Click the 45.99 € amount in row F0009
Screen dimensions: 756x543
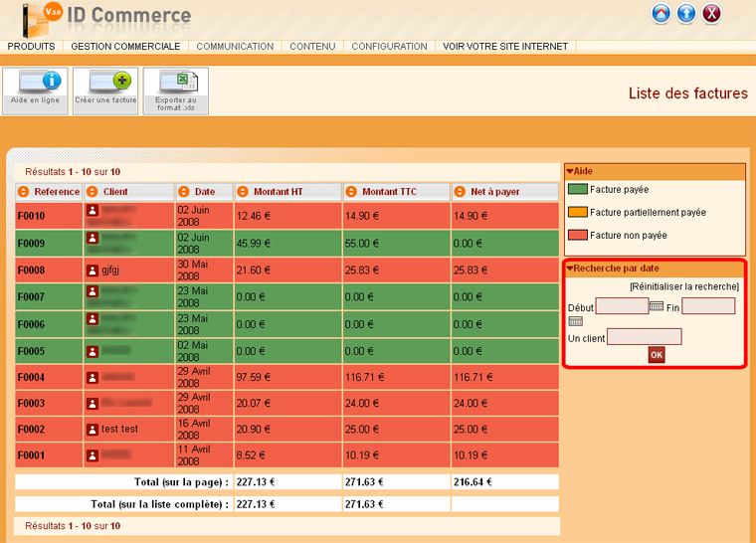pyautogui.click(x=253, y=243)
